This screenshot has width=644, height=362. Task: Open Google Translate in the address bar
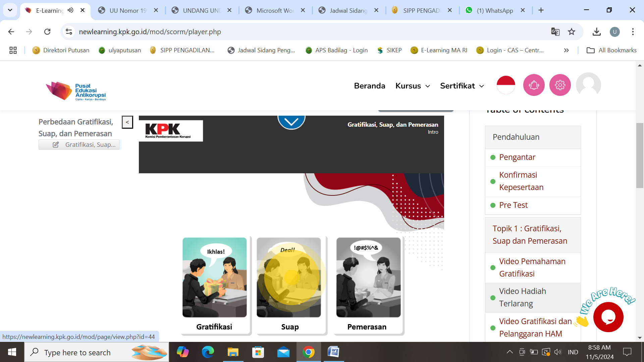[555, 32]
